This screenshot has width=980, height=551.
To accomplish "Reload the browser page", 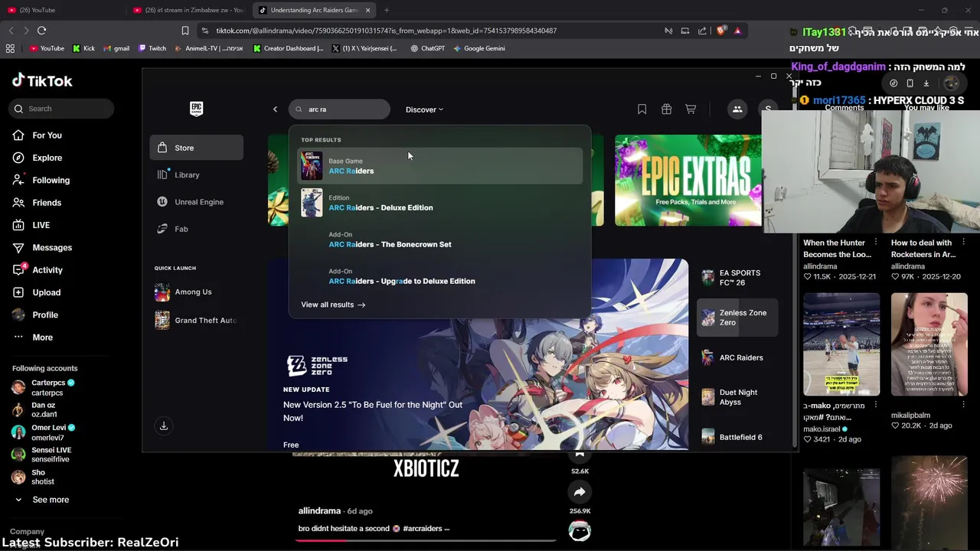I will tap(41, 31).
